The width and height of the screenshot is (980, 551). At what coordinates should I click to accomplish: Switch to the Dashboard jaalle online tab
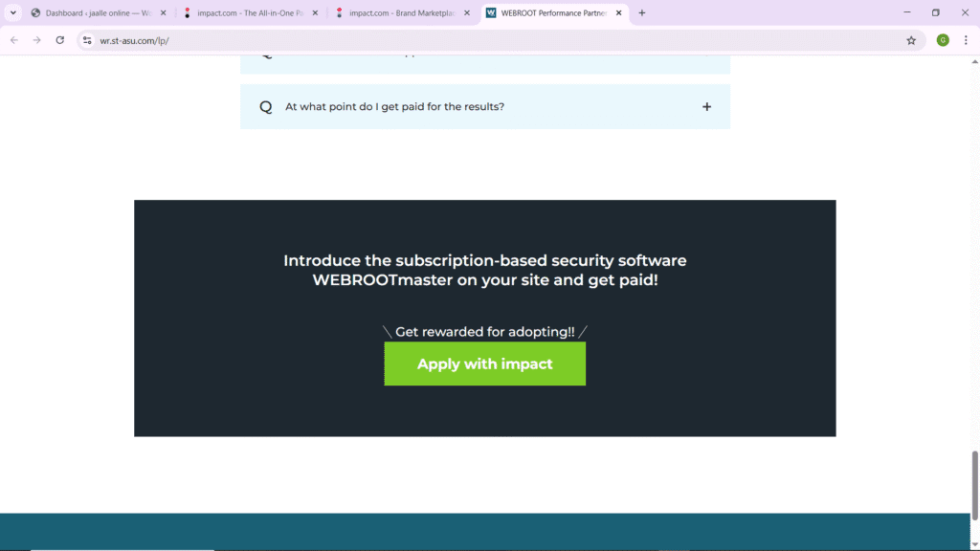pyautogui.click(x=99, y=12)
